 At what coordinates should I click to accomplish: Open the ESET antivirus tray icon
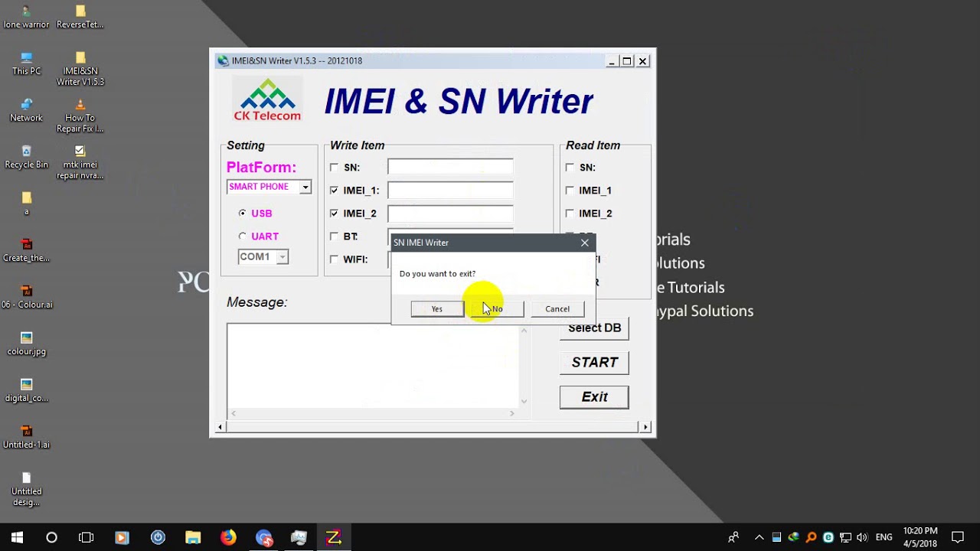pos(828,537)
